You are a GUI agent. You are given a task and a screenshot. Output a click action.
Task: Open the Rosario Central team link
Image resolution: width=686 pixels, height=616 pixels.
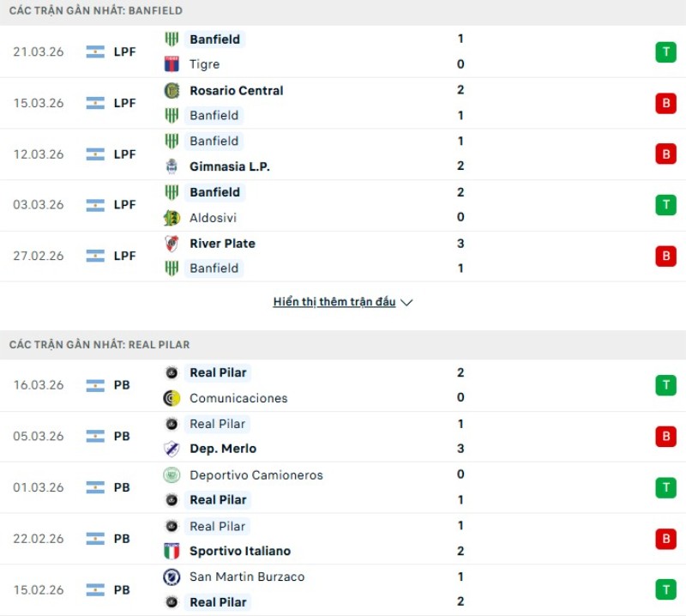[236, 90]
